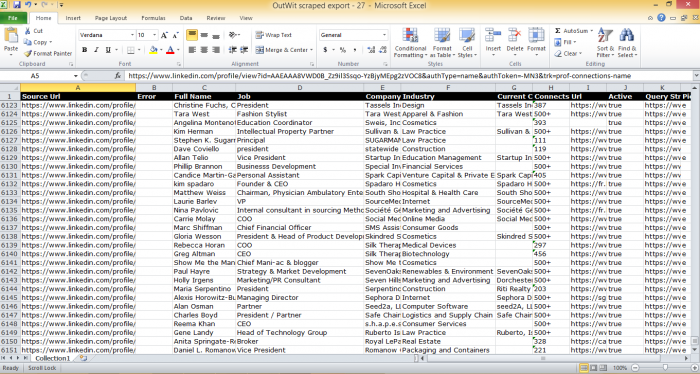Click the cell borders icon

pyautogui.click(x=130, y=50)
